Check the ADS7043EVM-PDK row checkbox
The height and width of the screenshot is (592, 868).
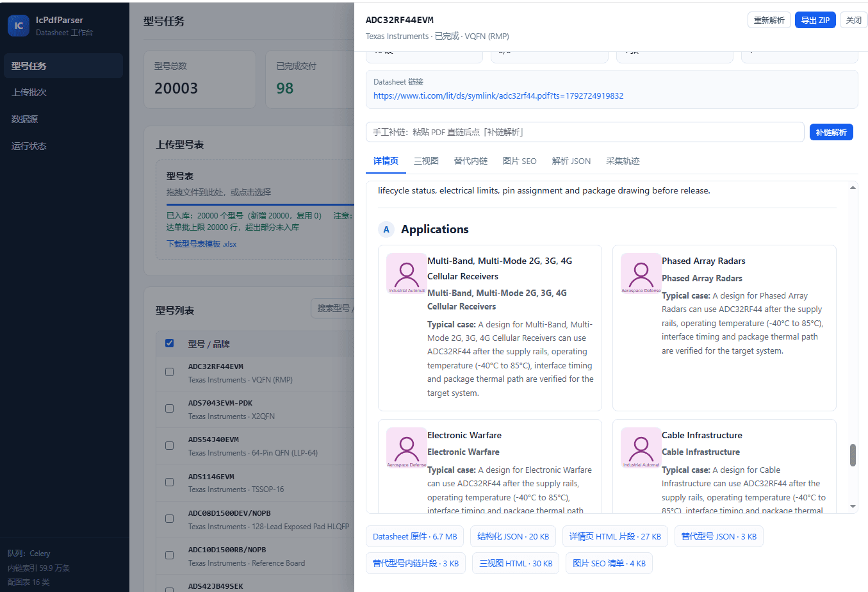pos(170,409)
